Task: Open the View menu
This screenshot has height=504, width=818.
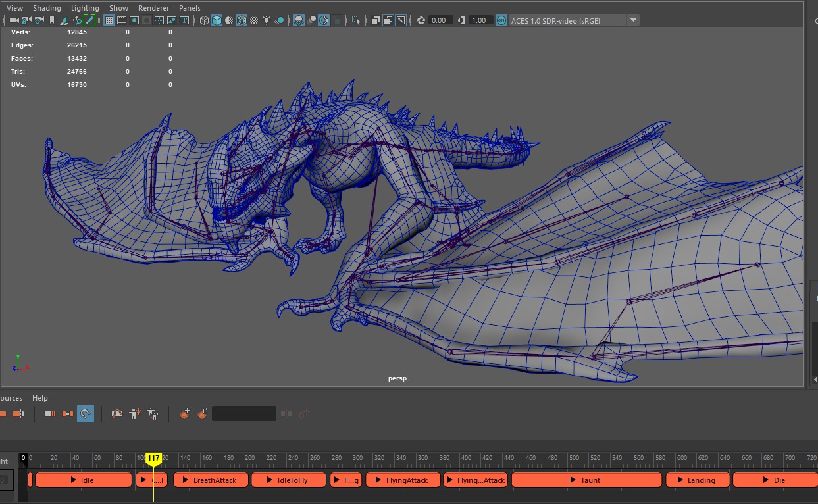Action: click(x=14, y=8)
